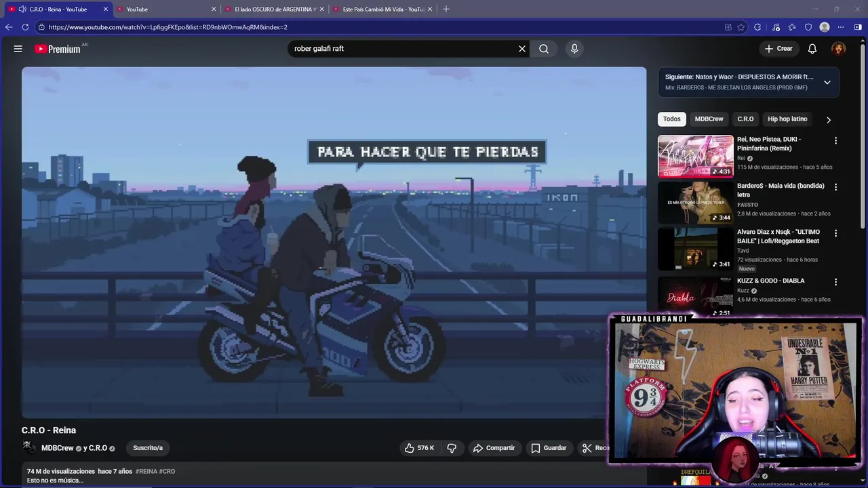Image resolution: width=868 pixels, height=488 pixels.
Task: Expand the mix playlist queue panel
Action: click(827, 83)
